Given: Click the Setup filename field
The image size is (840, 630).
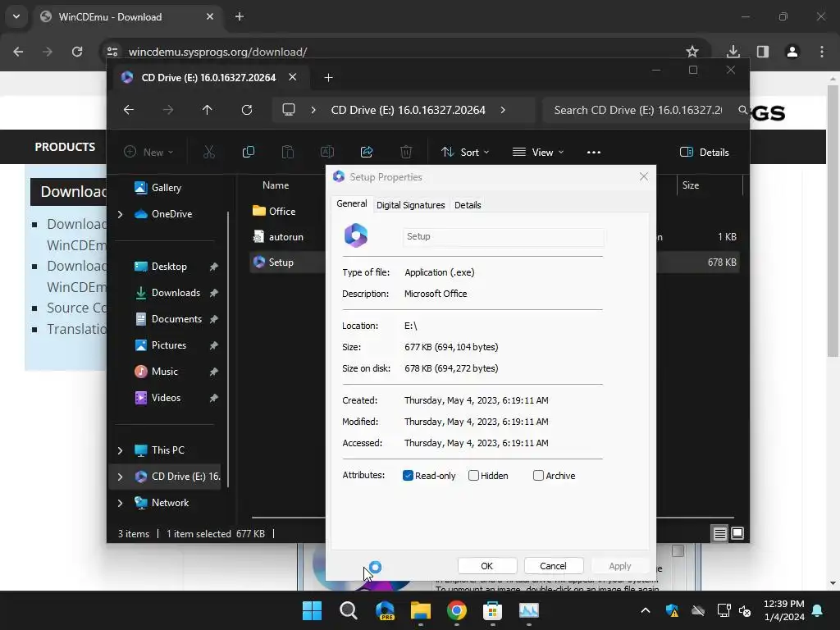Looking at the screenshot, I should 504,237.
